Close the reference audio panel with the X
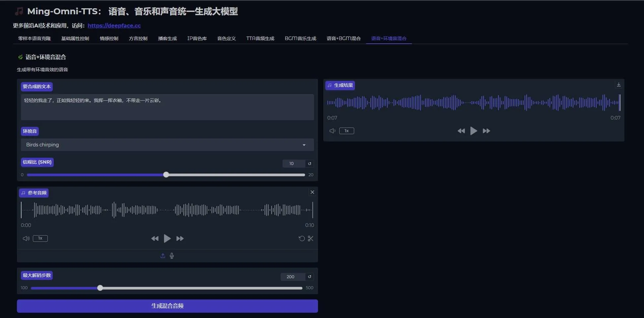Screen dimensions: 644x318 [x=312, y=192]
